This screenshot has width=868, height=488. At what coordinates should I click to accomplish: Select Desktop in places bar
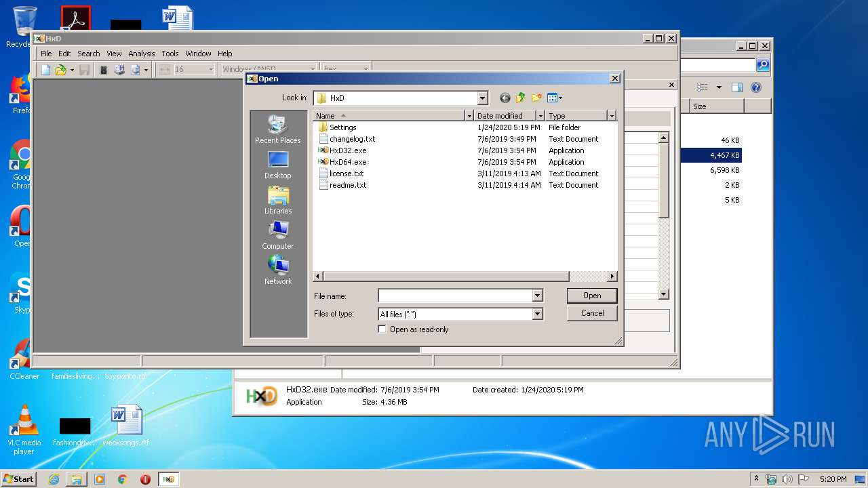278,165
